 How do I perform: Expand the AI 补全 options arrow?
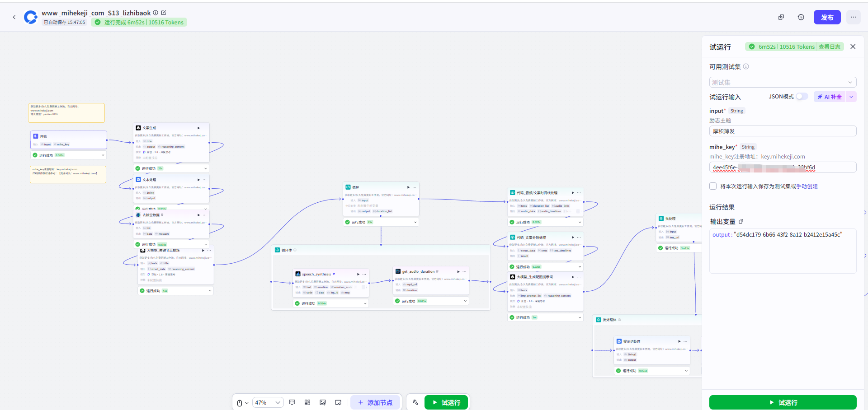pos(851,97)
